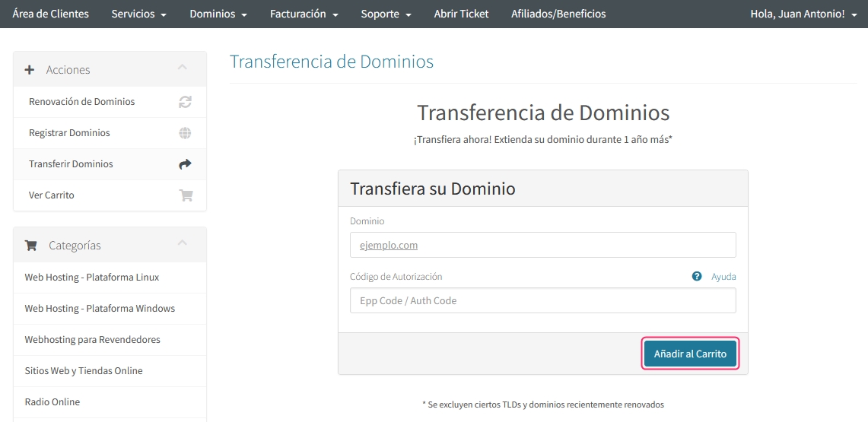Expand the Facturación dropdown

click(x=304, y=14)
